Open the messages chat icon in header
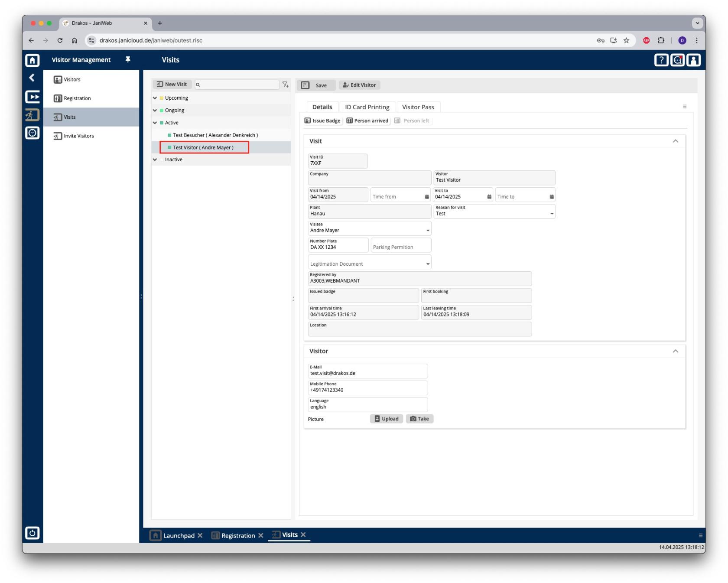728x583 pixels. point(677,60)
